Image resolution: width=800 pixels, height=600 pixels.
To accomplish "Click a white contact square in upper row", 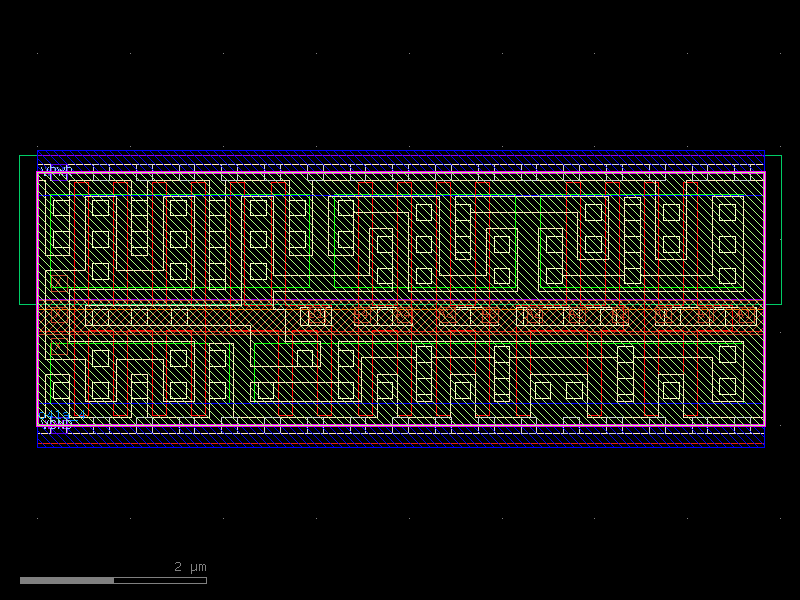I will point(100,210).
